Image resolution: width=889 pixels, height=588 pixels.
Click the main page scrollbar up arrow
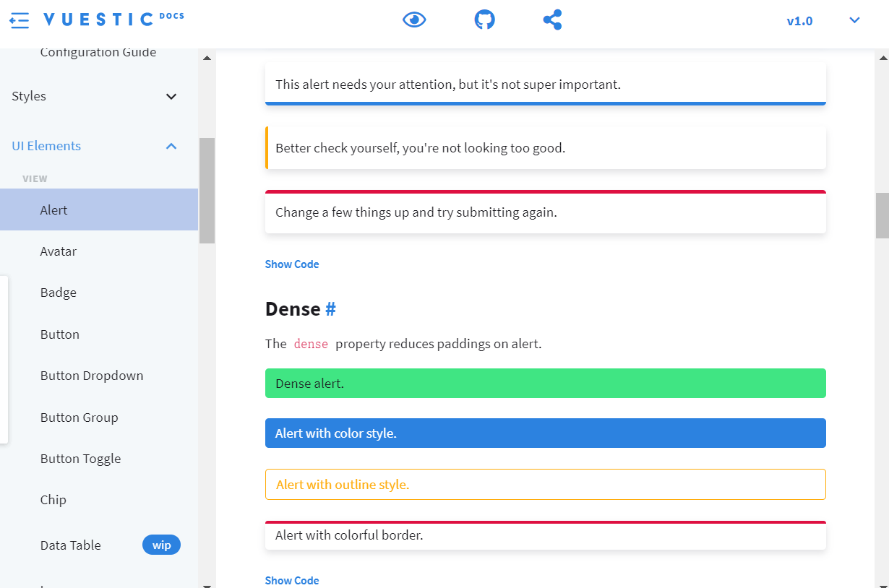coord(882,56)
